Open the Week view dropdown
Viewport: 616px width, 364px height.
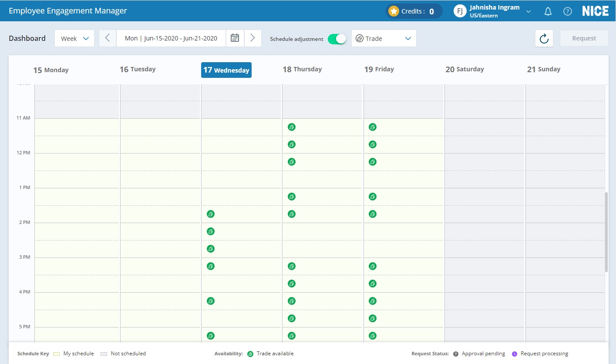[74, 38]
